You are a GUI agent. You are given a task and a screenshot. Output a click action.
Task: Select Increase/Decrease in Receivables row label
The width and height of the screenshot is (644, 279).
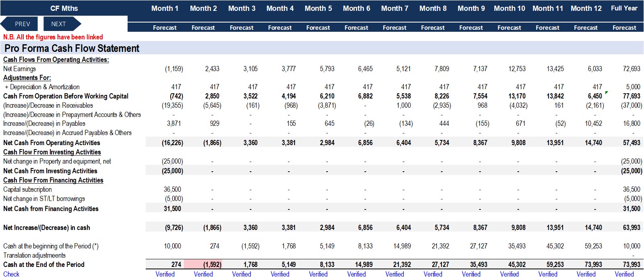pyautogui.click(x=48, y=105)
